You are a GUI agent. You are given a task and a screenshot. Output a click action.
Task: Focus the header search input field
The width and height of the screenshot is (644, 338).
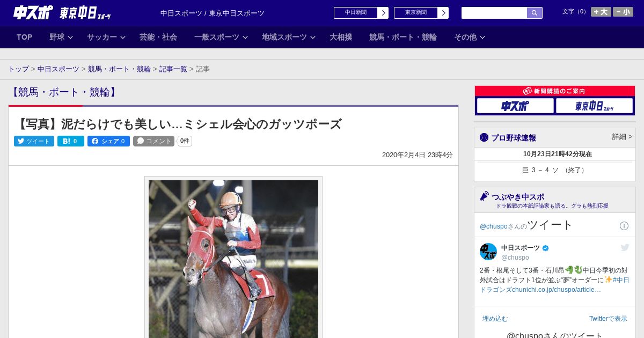(494, 13)
